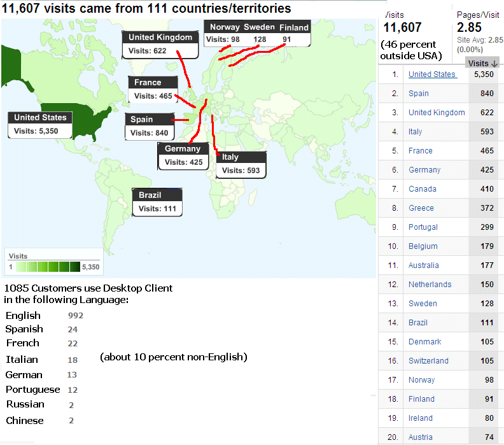The height and width of the screenshot is (445, 504).
Task: Open the Austria country link
Action: [421, 437]
